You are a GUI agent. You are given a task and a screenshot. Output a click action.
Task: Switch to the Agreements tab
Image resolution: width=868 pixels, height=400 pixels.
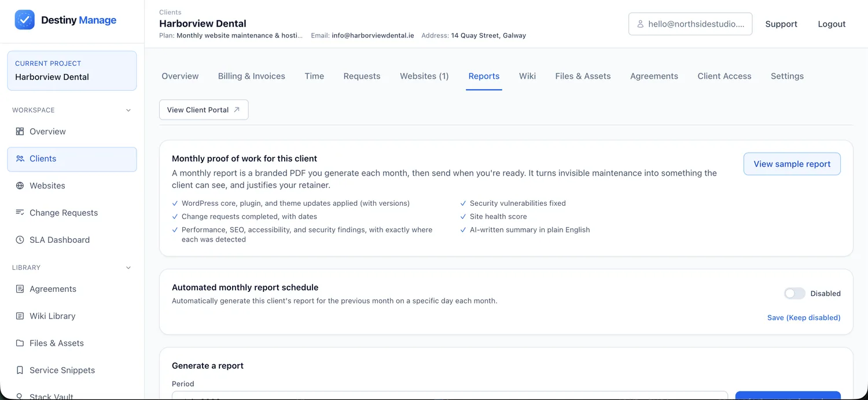coord(654,76)
